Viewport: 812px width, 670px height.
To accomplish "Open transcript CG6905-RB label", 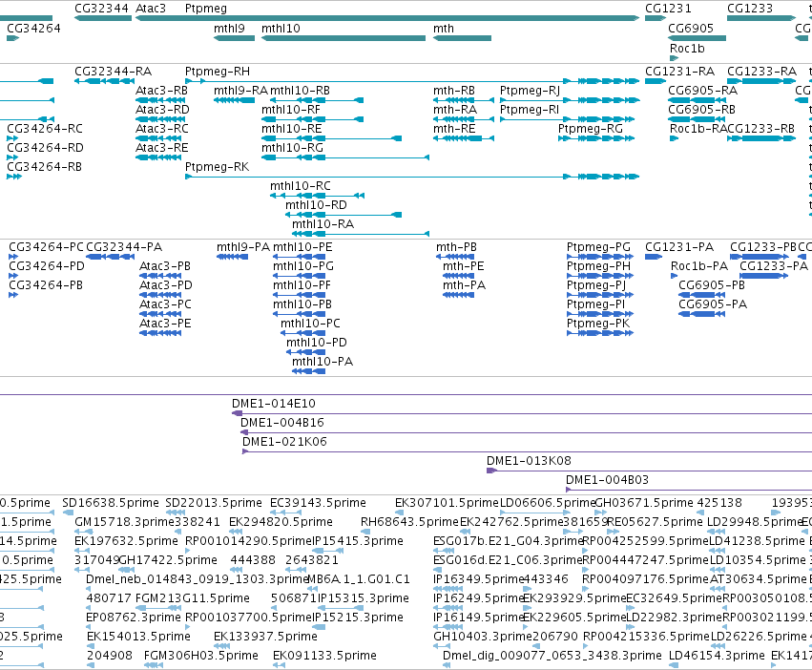I will (701, 110).
